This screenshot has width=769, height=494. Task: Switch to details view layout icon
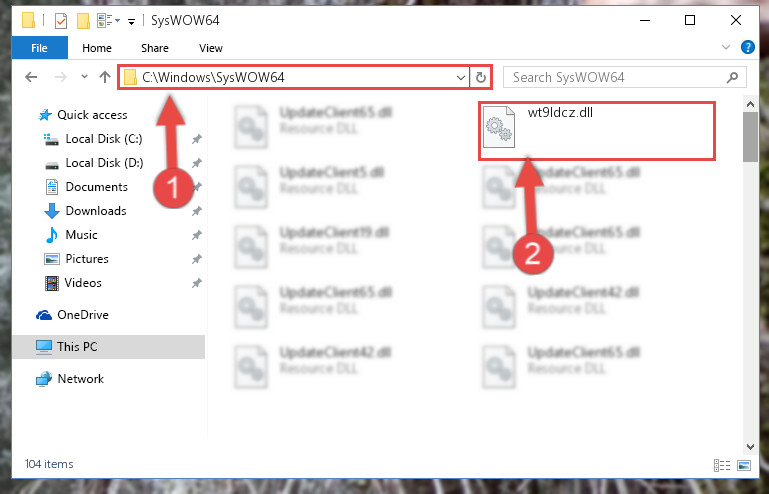[721, 465]
